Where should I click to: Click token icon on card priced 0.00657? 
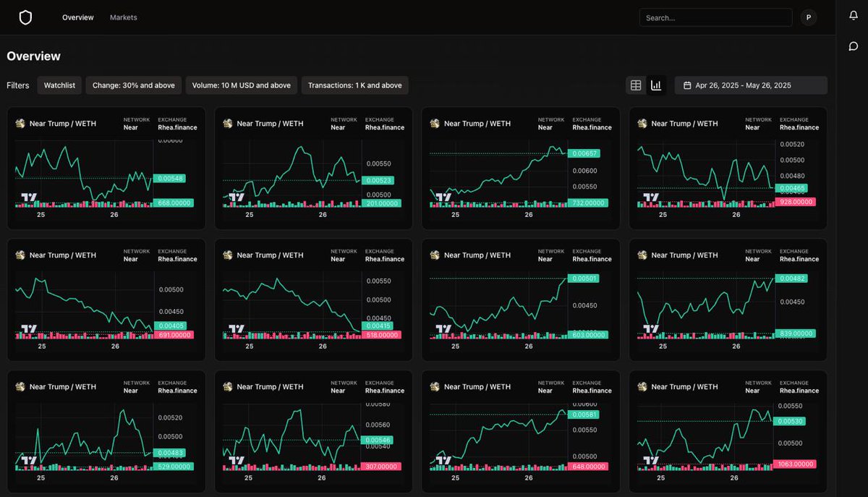click(x=435, y=124)
